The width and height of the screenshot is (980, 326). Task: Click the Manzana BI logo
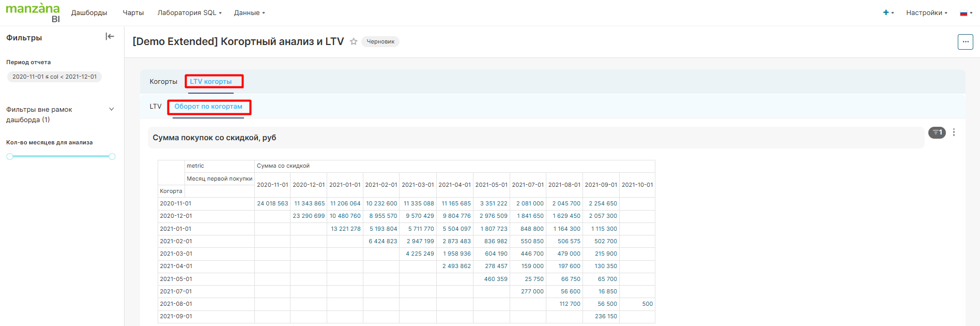33,12
